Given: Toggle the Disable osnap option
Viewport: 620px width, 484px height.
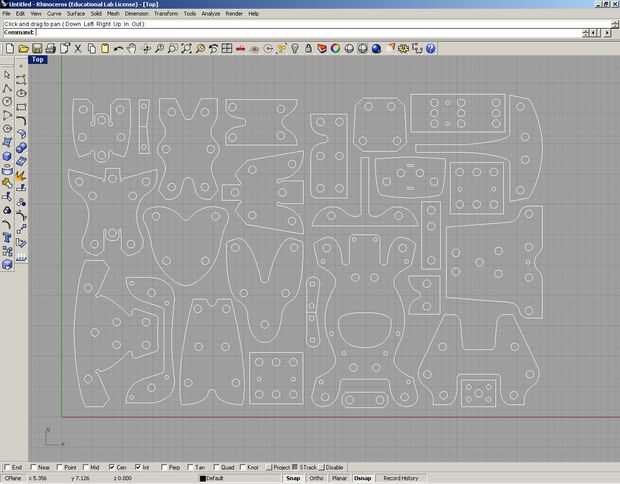Looking at the screenshot, I should tap(331, 467).
